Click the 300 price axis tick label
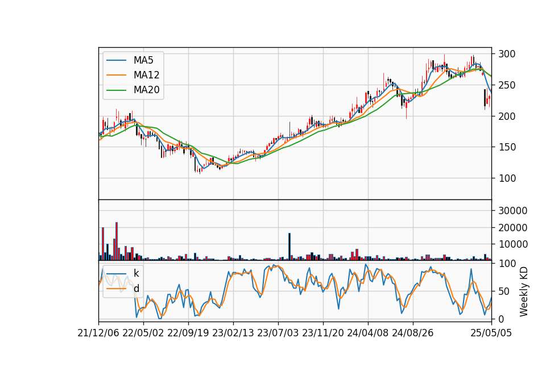 point(507,54)
